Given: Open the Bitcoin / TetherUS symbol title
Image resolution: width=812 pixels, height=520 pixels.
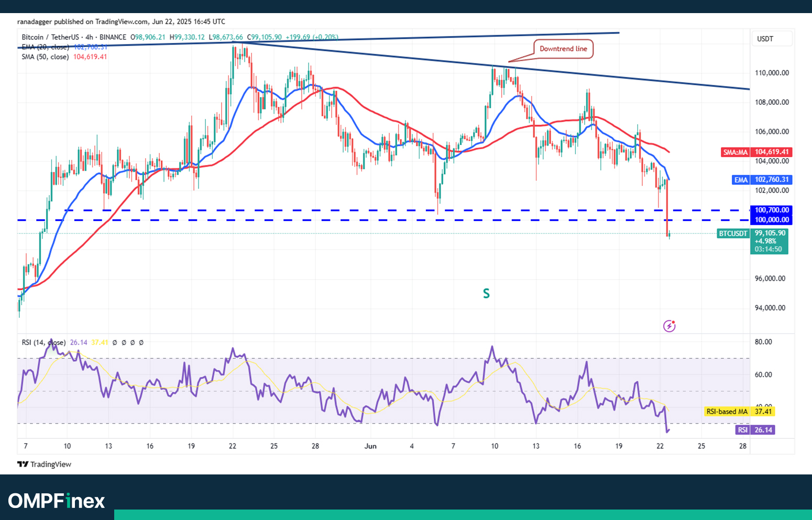Looking at the screenshot, I should 50,37.
